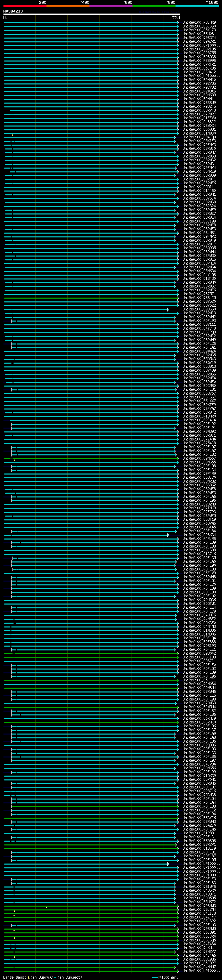
Task: Click the =100char. scale legend
Action: coord(165,977)
